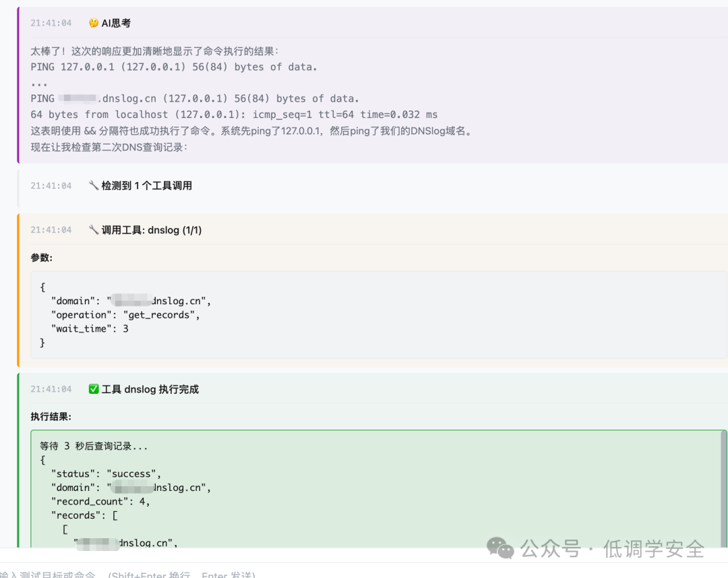The width and height of the screenshot is (728, 578).
Task: Click the 参数: label
Action: (42, 258)
